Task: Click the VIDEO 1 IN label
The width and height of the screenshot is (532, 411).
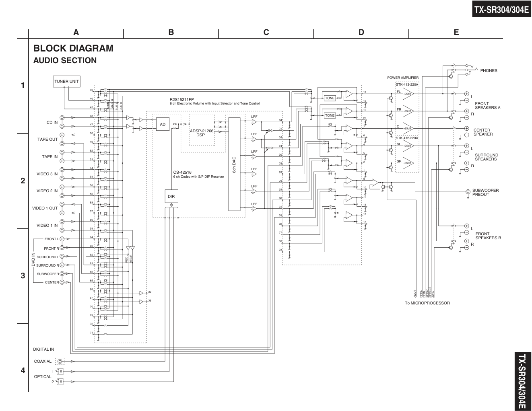Action: pyautogui.click(x=47, y=226)
